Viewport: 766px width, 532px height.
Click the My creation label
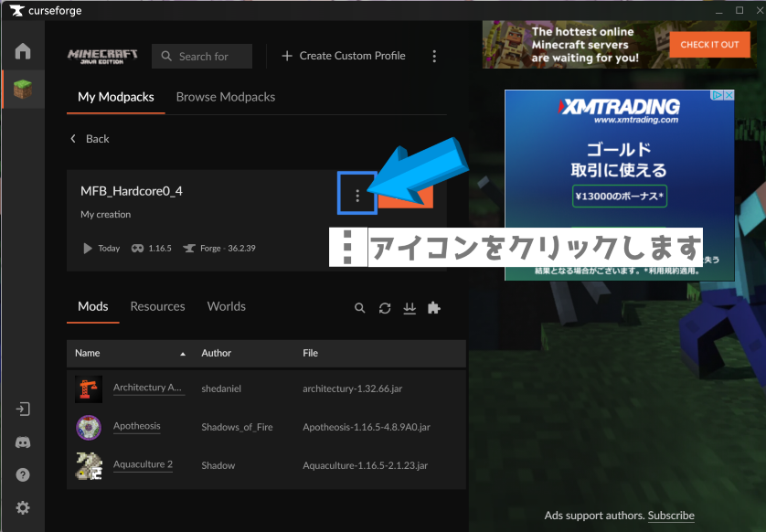pyautogui.click(x=105, y=215)
